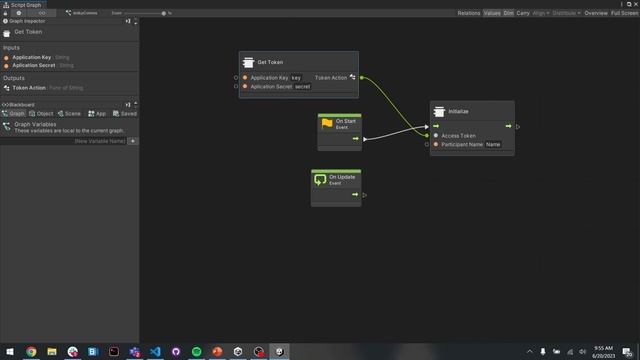This screenshot has width=640, height=360.
Task: Click Application Key empty input connector circle
Action: pyautogui.click(x=236, y=78)
